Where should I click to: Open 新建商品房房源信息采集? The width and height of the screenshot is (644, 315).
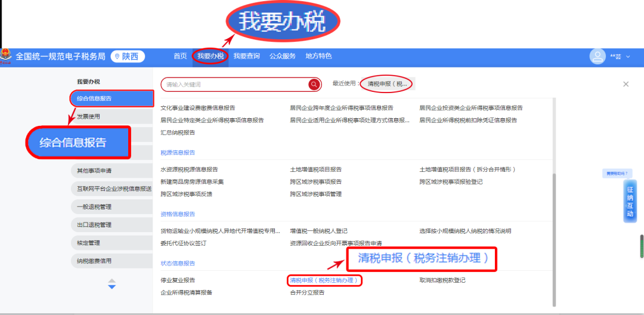[192, 181]
